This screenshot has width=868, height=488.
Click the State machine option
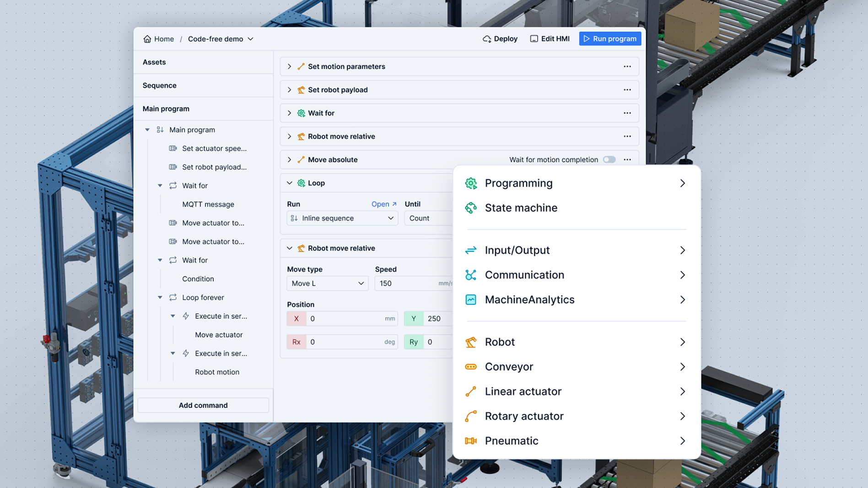click(521, 208)
